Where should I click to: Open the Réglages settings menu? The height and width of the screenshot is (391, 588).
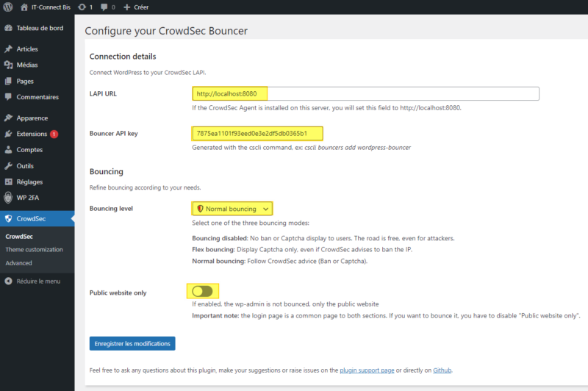(29, 182)
